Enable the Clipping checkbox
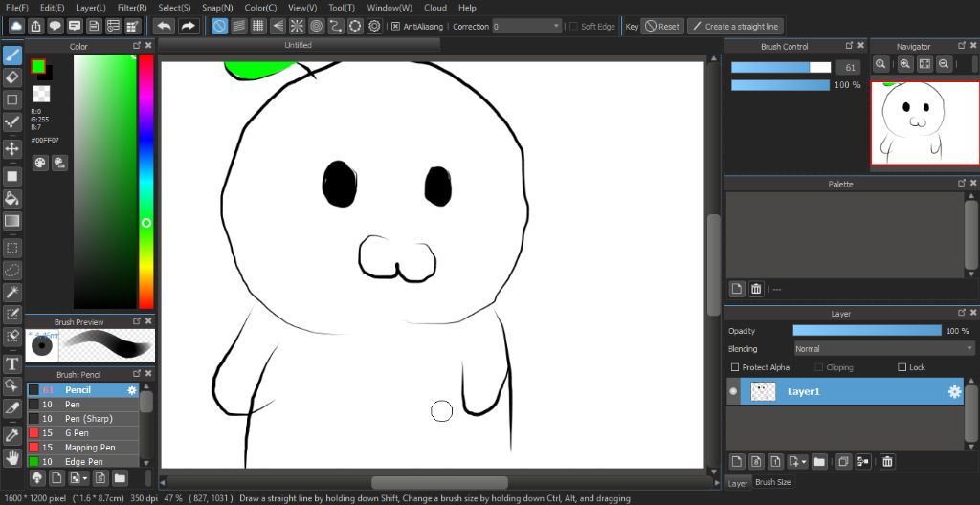The width and height of the screenshot is (980, 505). (819, 367)
